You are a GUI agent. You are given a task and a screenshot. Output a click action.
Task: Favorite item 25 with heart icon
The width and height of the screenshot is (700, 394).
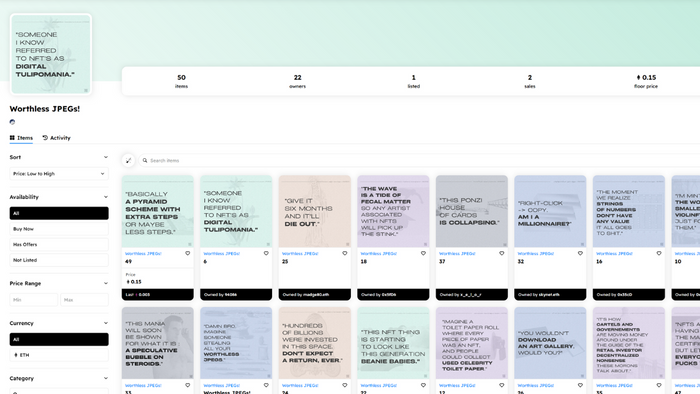(345, 253)
